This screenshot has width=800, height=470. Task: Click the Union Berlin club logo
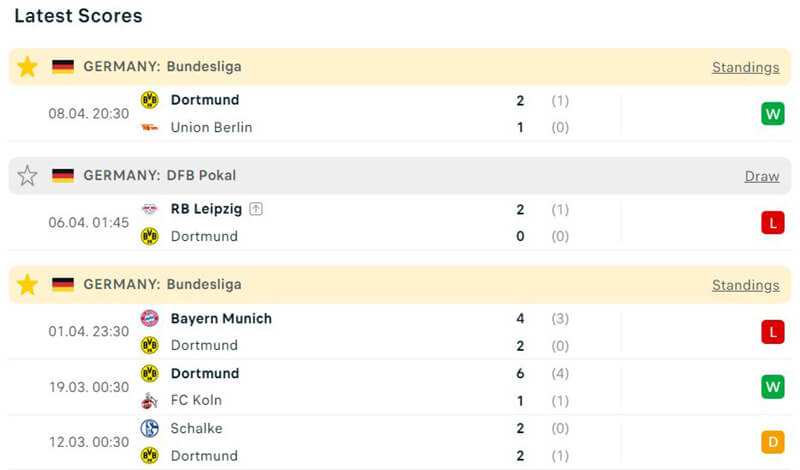(150, 127)
